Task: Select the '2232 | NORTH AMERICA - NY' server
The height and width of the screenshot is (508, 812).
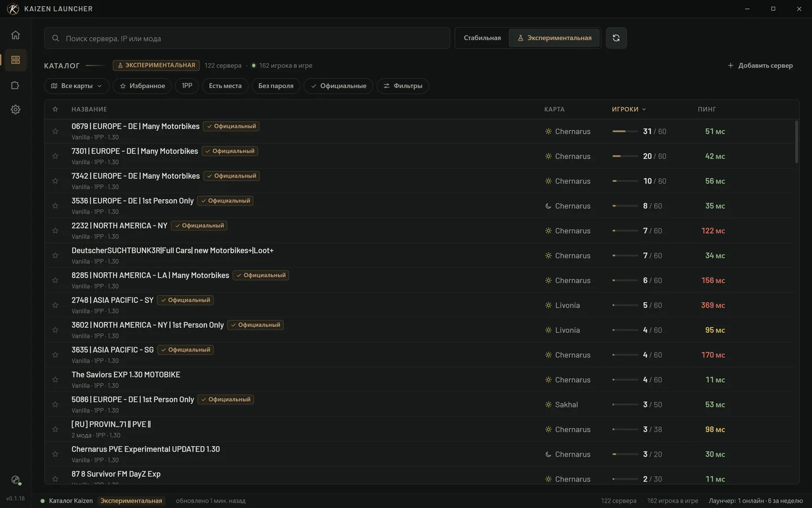Action: pyautogui.click(x=420, y=231)
